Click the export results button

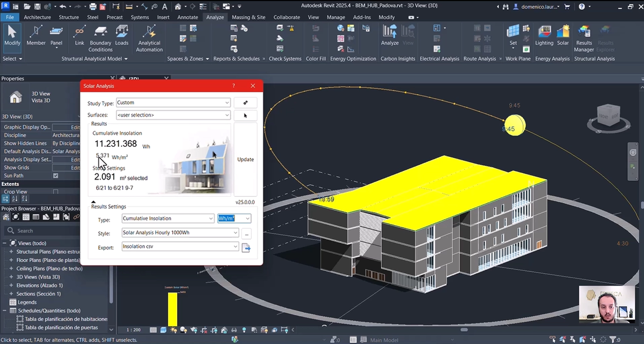[246, 248]
